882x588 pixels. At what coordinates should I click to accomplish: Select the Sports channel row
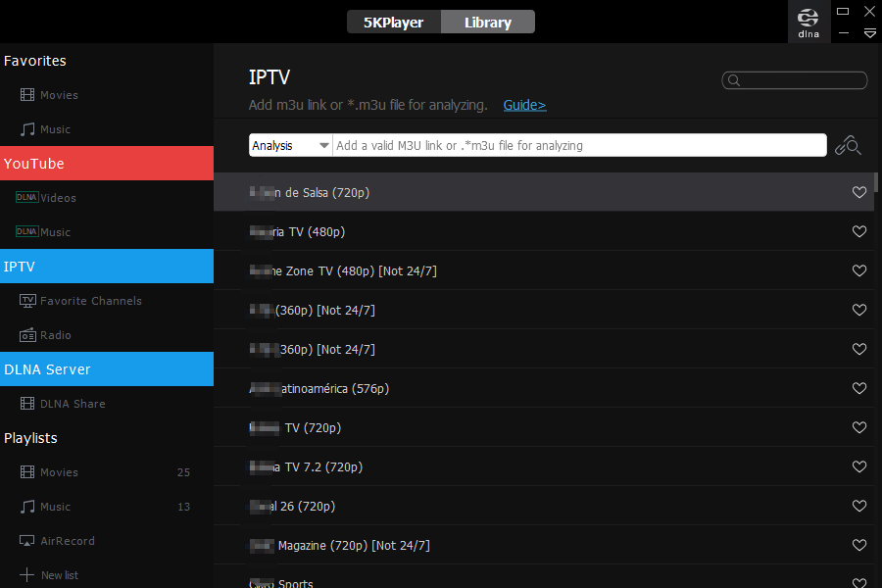543,577
